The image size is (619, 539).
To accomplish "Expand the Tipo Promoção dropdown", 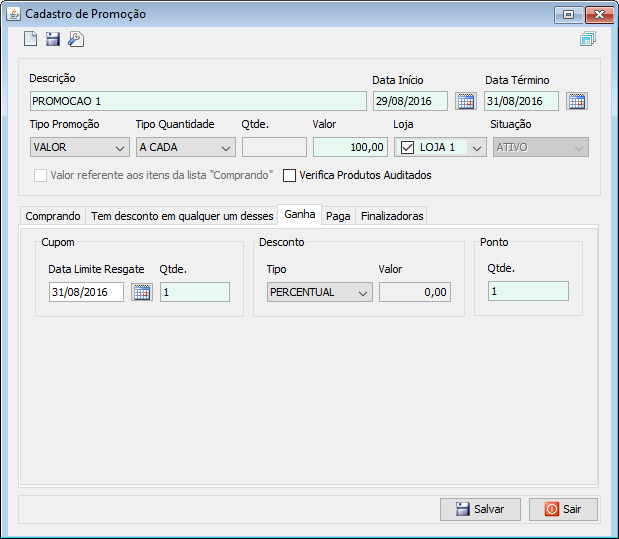I will [x=120, y=147].
